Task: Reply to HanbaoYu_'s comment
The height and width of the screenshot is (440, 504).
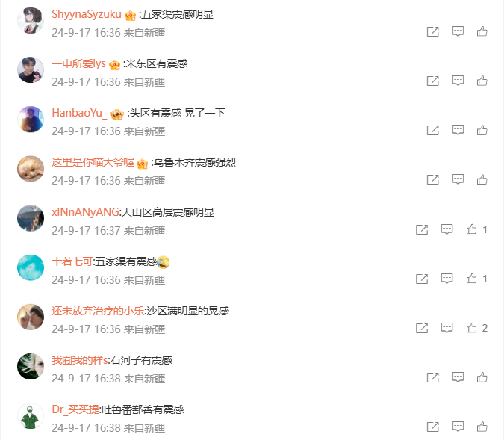Action: 458,130
